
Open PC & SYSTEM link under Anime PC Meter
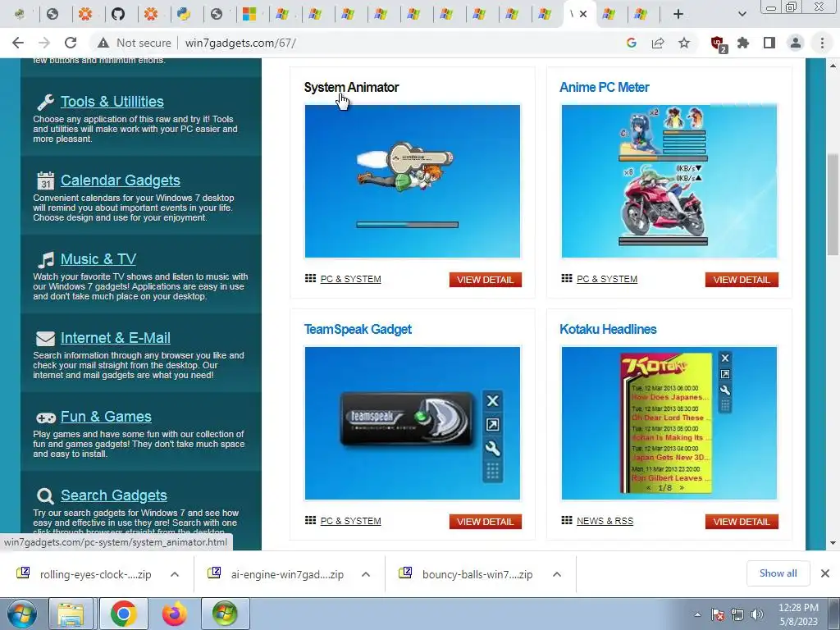(607, 279)
